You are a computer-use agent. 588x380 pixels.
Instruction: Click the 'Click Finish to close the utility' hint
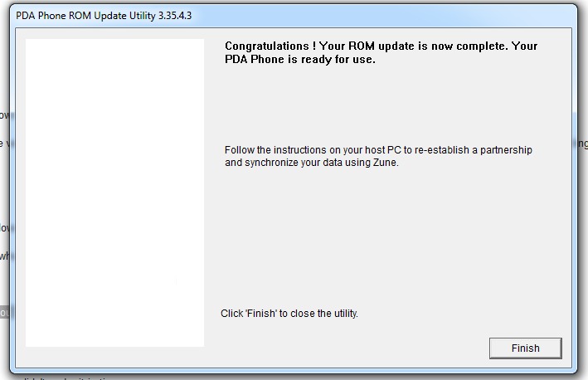tap(289, 314)
